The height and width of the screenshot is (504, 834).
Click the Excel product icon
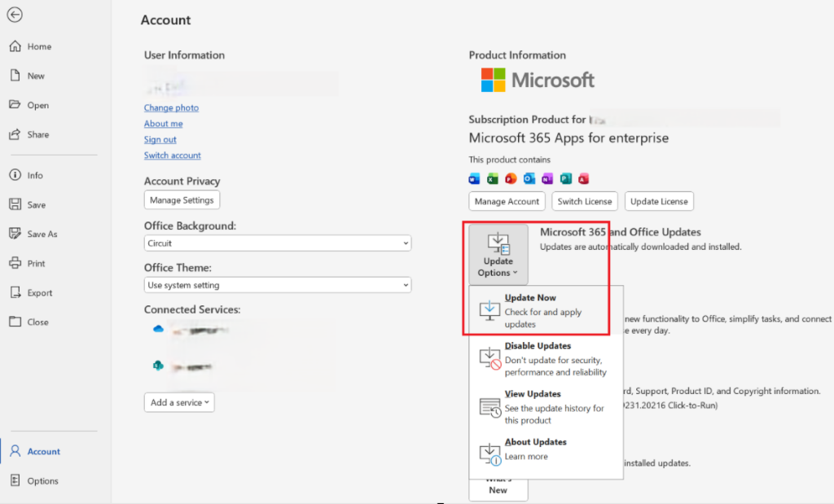tap(493, 178)
